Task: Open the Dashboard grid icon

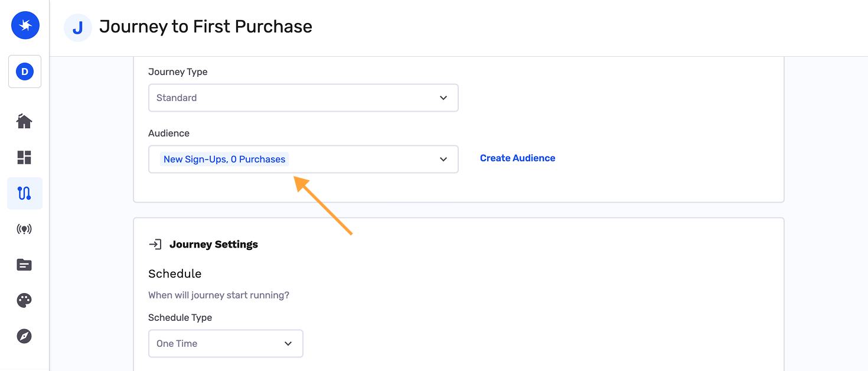Action: pos(24,157)
